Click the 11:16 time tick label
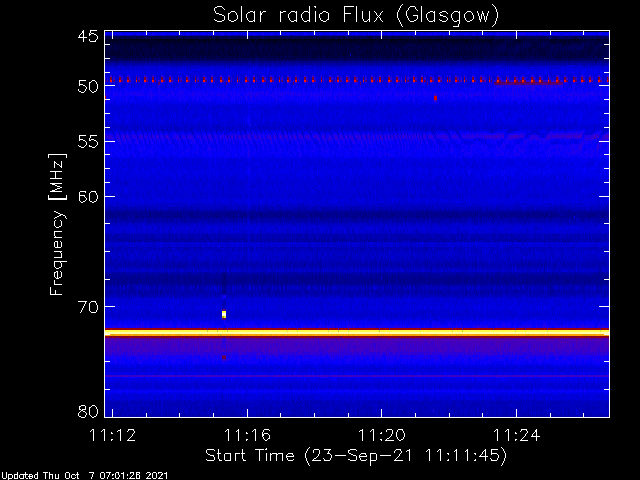The image size is (640, 480). pyautogui.click(x=247, y=435)
